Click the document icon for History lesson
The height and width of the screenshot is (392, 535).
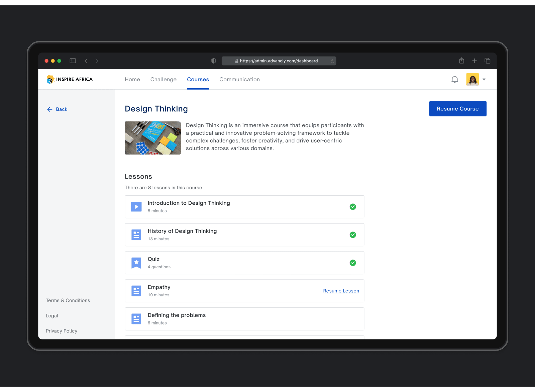[136, 235]
